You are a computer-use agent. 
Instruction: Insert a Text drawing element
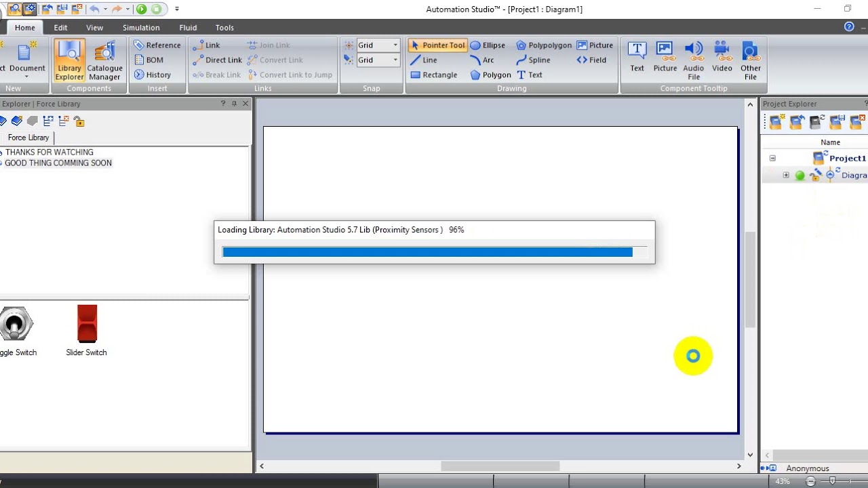tap(530, 75)
